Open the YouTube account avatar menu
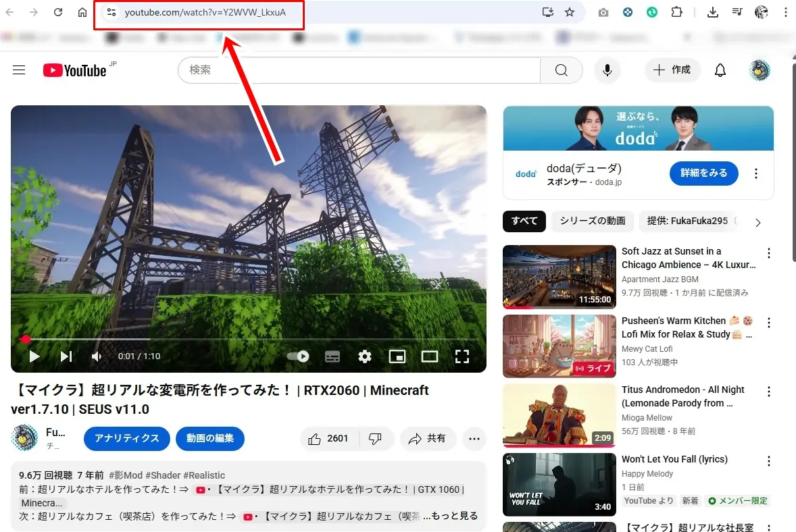Image resolution: width=796 pixels, height=532 pixels. pos(760,70)
